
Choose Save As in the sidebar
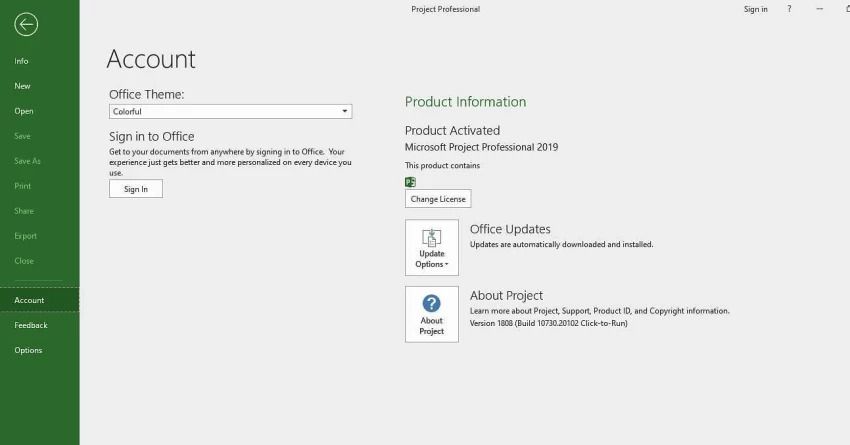(x=40, y=161)
